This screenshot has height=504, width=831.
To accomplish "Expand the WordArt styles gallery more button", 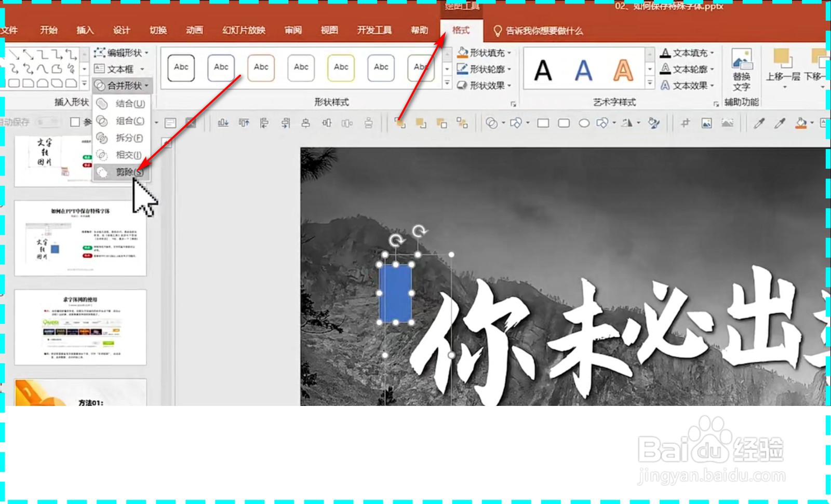I will (x=650, y=83).
